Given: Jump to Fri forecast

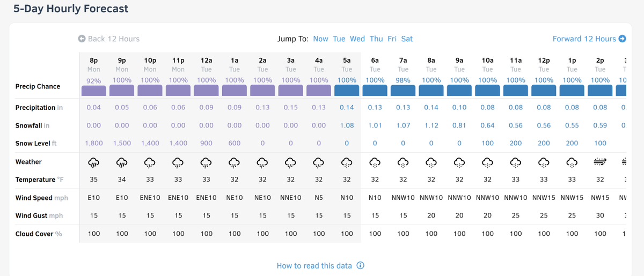Looking at the screenshot, I should [x=392, y=39].
